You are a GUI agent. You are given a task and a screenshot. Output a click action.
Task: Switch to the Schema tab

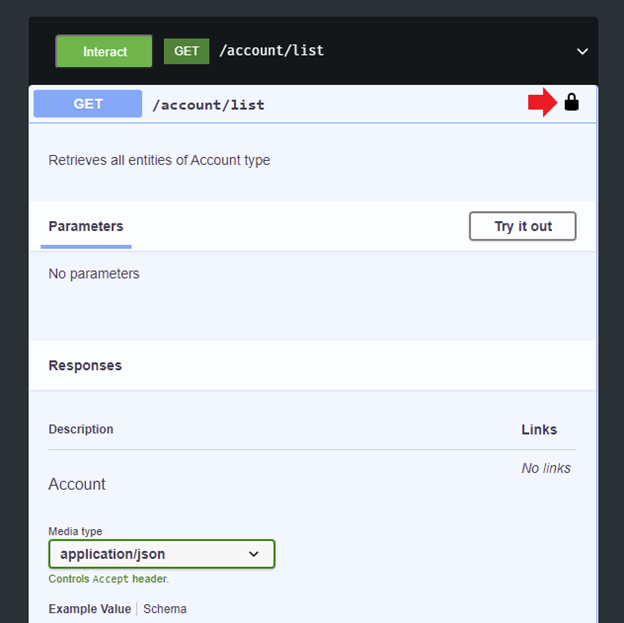point(165,609)
